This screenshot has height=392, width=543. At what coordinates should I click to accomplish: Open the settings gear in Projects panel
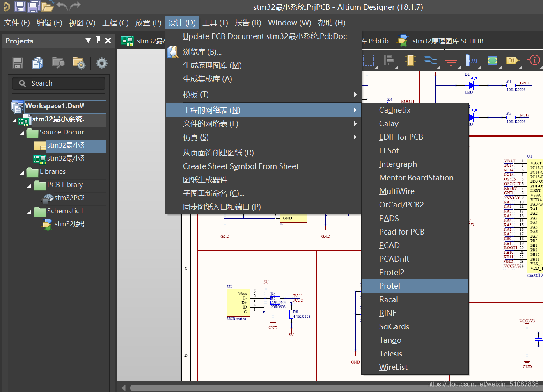(101, 63)
